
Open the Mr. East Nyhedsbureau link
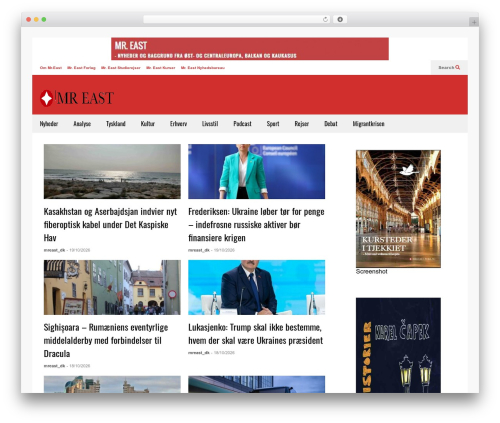pos(203,68)
